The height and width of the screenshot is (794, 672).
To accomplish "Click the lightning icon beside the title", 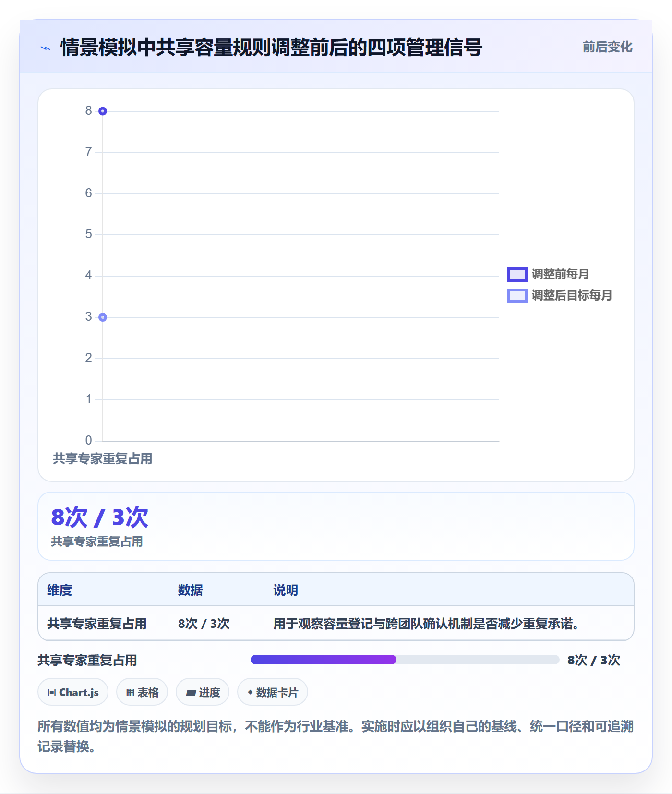I will [x=46, y=48].
